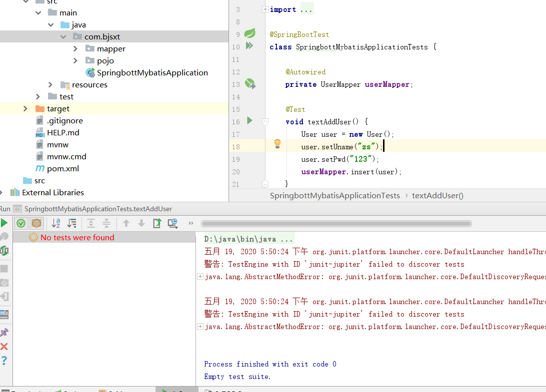Select the target folder
Viewport: 546px width, 392px height.
point(58,108)
